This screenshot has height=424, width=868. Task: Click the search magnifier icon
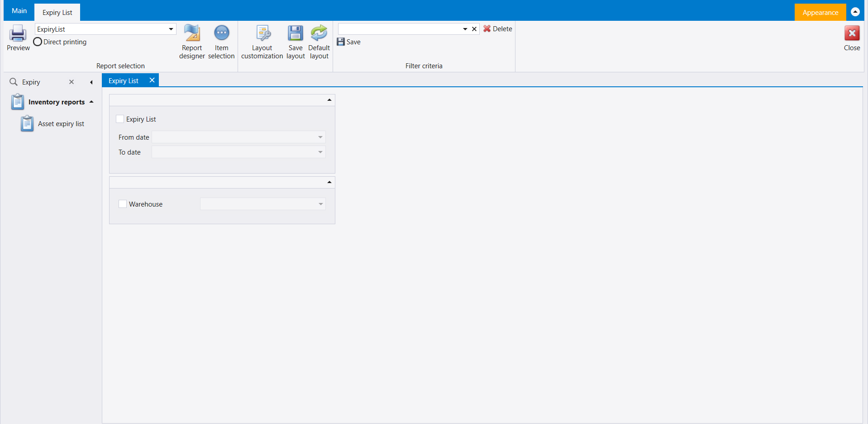[x=14, y=82]
